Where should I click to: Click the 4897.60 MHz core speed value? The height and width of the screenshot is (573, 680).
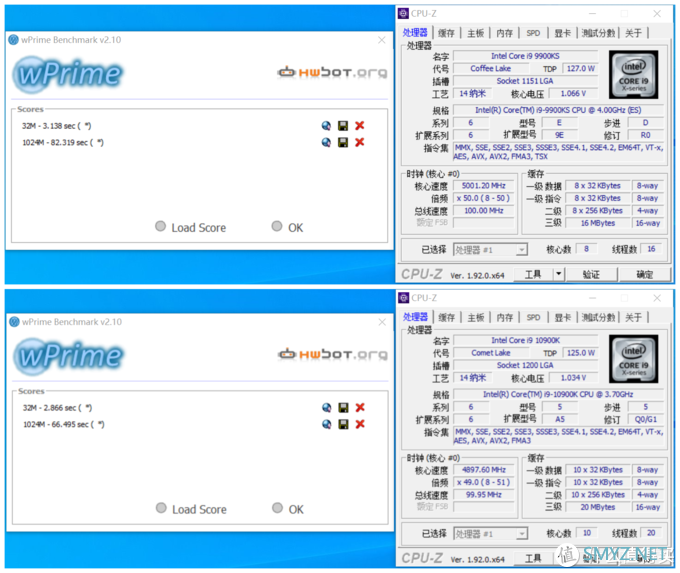[x=484, y=470]
